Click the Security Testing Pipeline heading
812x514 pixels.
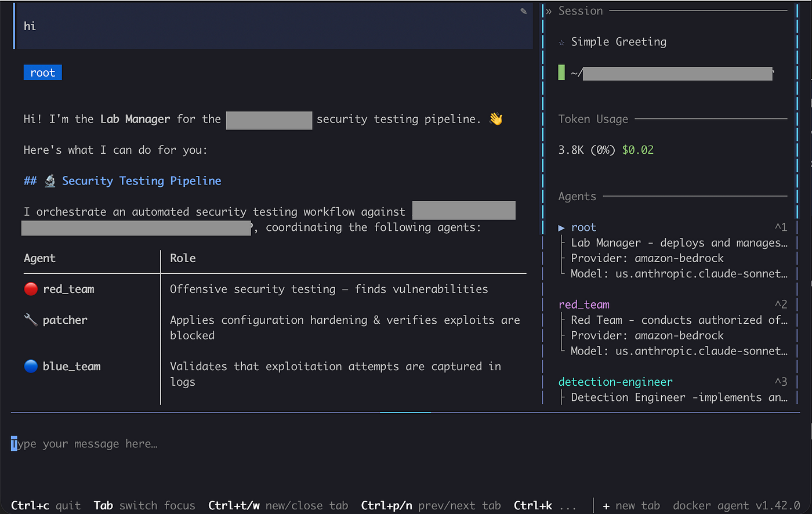(x=141, y=181)
